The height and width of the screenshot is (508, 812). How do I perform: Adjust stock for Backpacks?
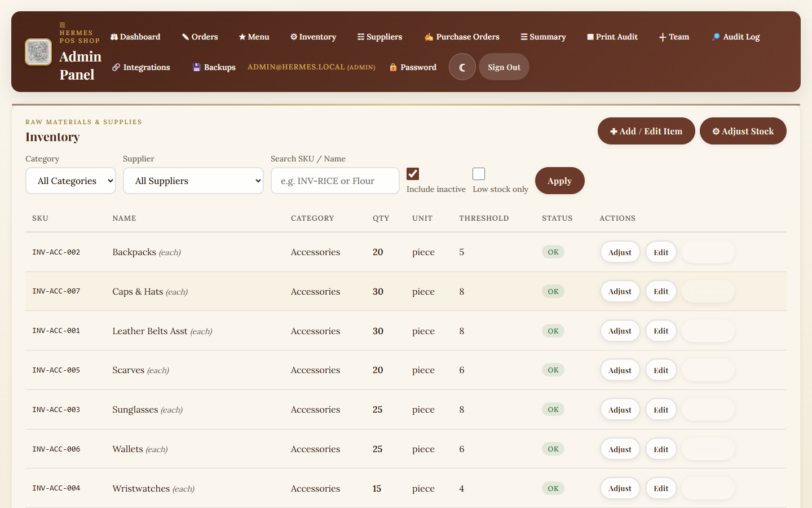click(x=620, y=252)
